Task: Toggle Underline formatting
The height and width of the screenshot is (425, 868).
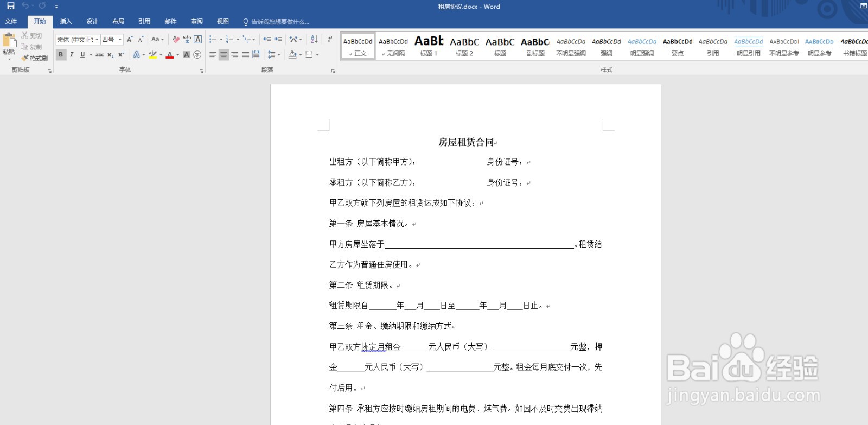Action: (82, 55)
